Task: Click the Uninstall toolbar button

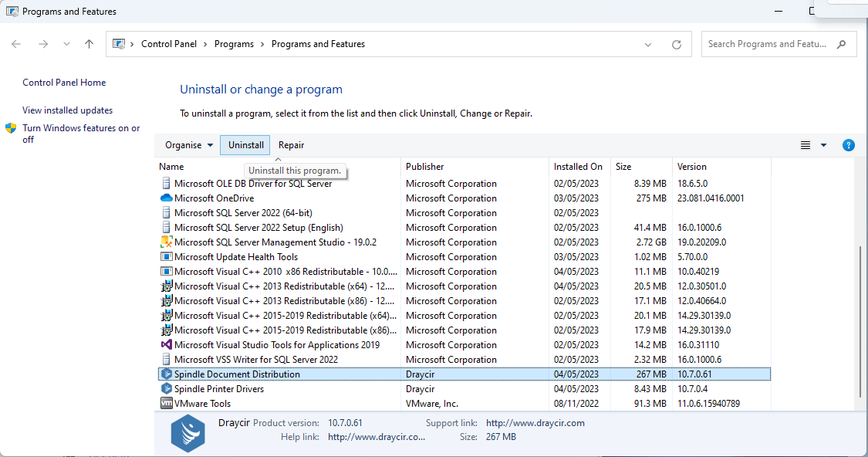Action: click(x=245, y=145)
